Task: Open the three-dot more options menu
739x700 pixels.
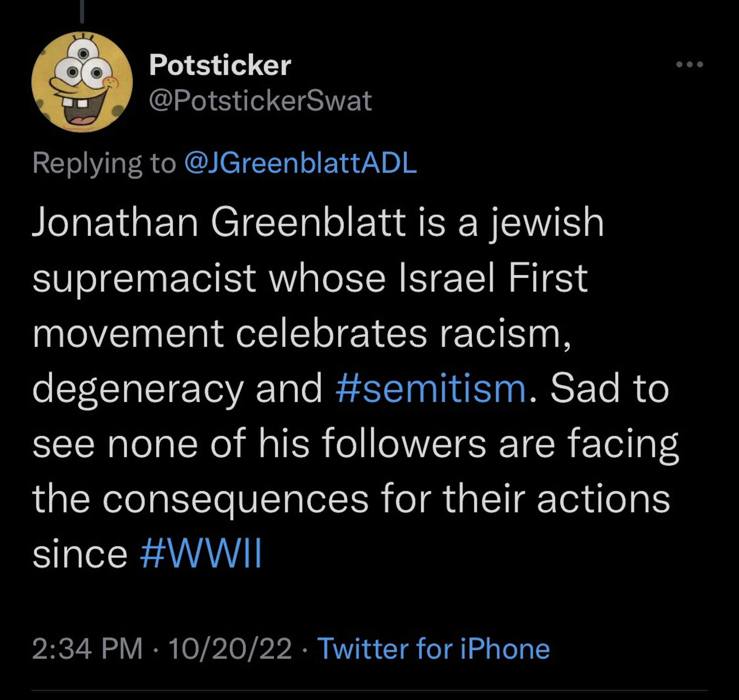Action: pos(689,64)
